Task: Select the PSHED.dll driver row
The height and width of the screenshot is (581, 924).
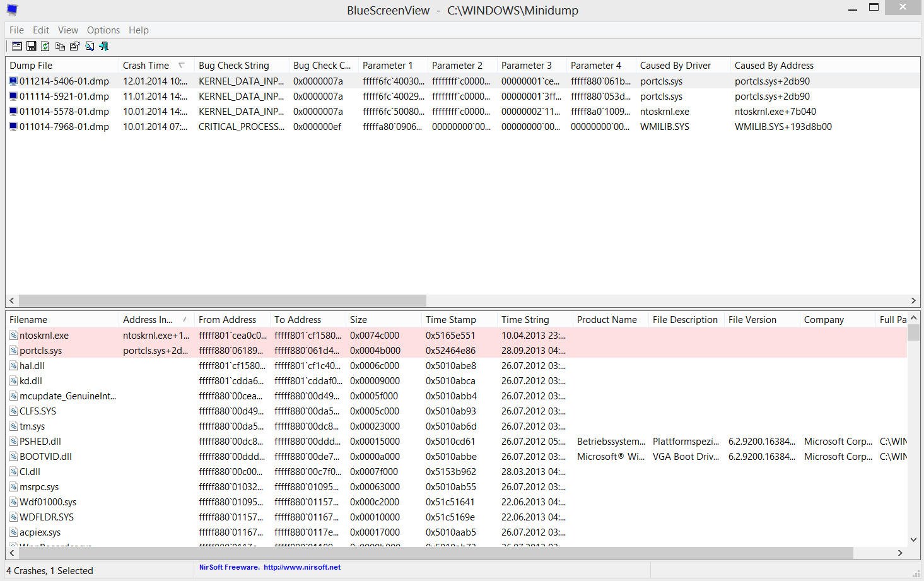Action: [x=457, y=441]
